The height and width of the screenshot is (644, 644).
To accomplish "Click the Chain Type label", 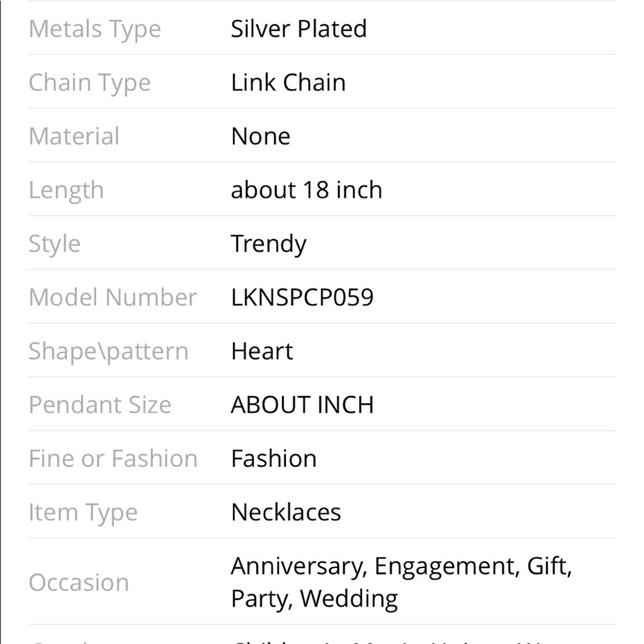I will click(90, 83).
